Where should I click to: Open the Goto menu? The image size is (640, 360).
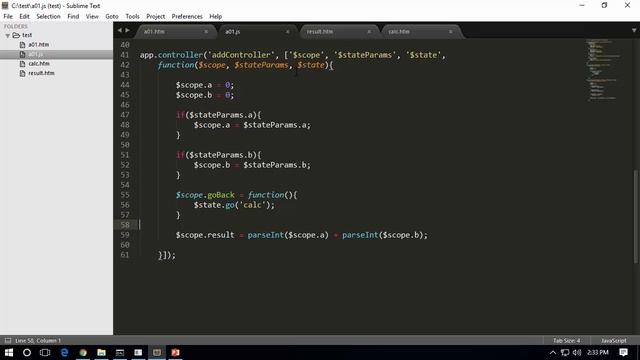[112, 16]
